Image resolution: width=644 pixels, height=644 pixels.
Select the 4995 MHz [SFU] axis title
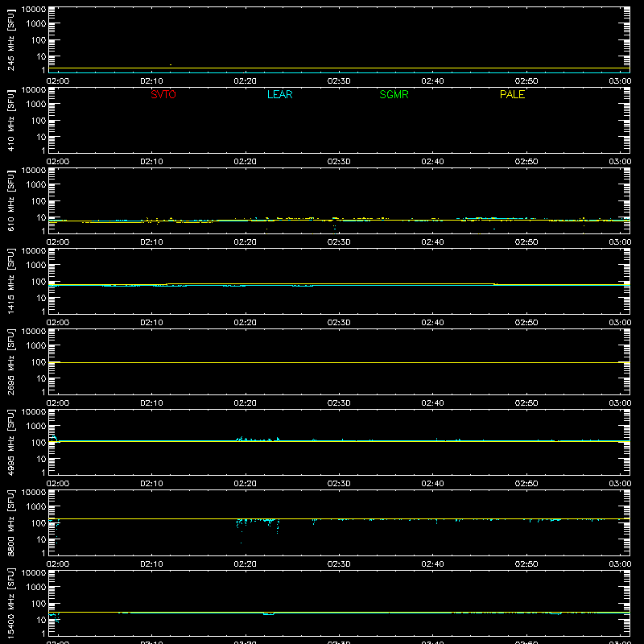[x=10, y=442]
